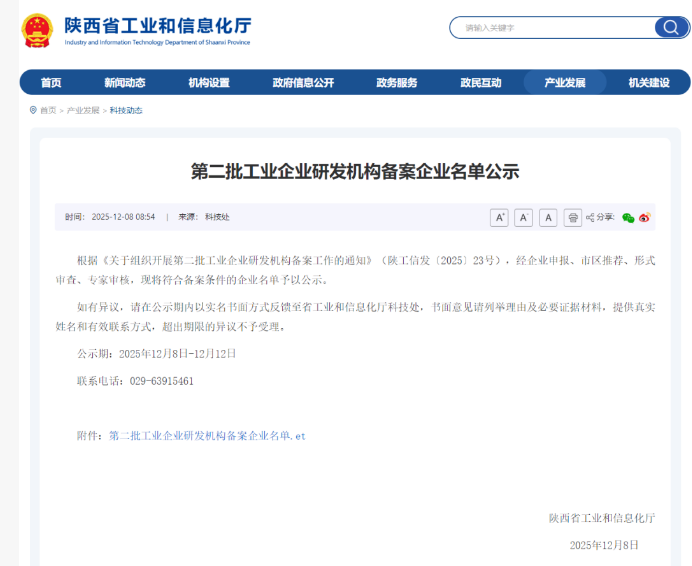
Task: Click the magnifier search button
Action: coord(671,27)
